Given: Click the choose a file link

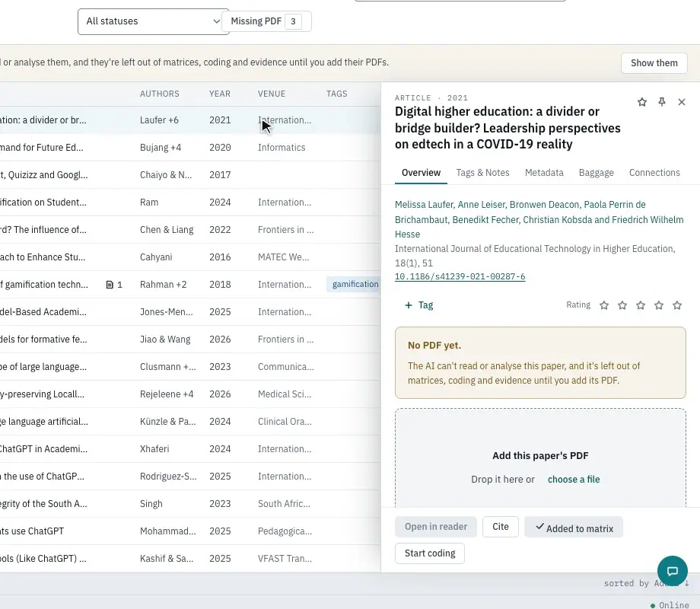Looking at the screenshot, I should [x=574, y=480].
